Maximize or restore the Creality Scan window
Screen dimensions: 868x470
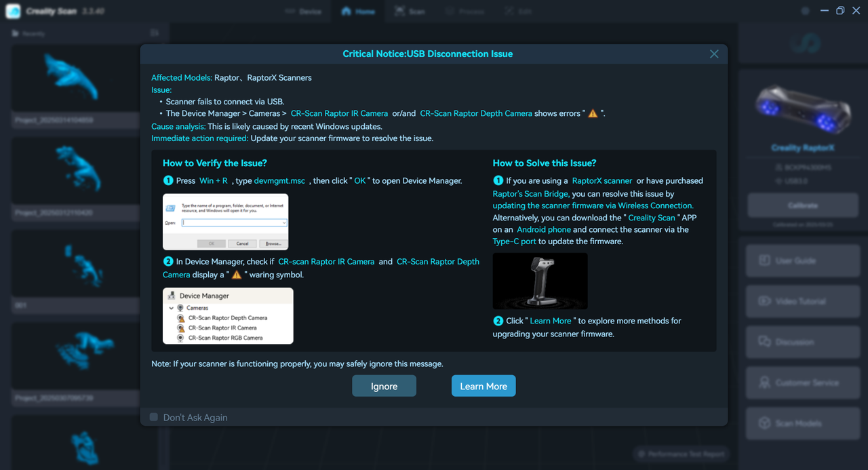840,11
